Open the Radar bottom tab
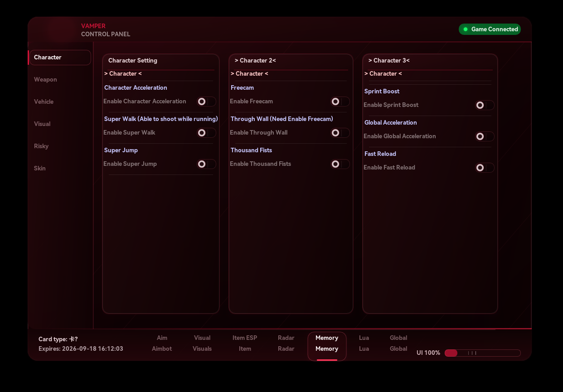Screen dimensions: 563x392 (286, 344)
